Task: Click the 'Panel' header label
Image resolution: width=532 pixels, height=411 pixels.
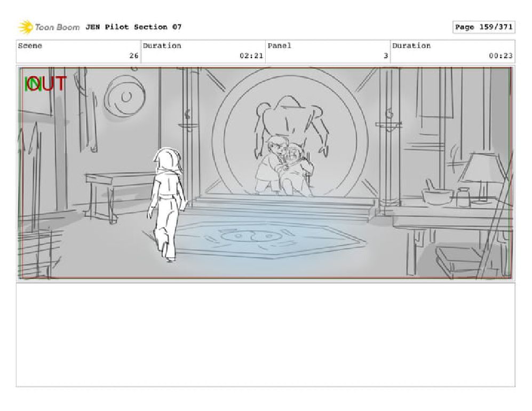Action: (279, 46)
